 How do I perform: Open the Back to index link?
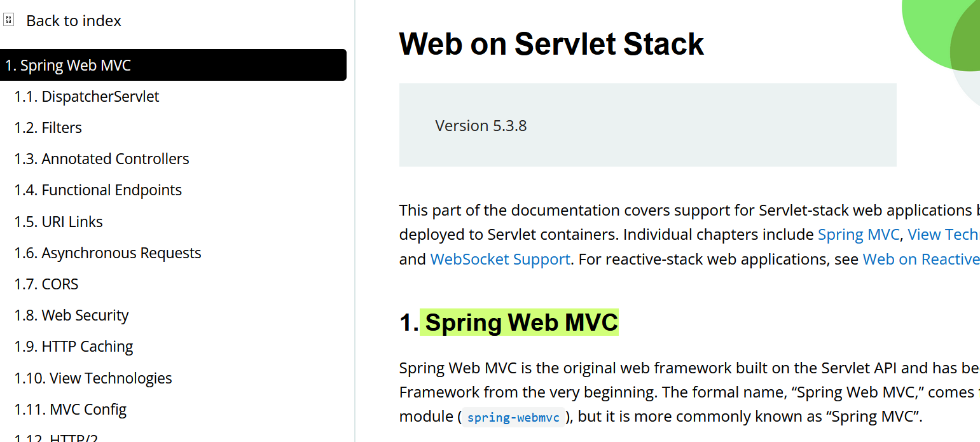pos(74,21)
